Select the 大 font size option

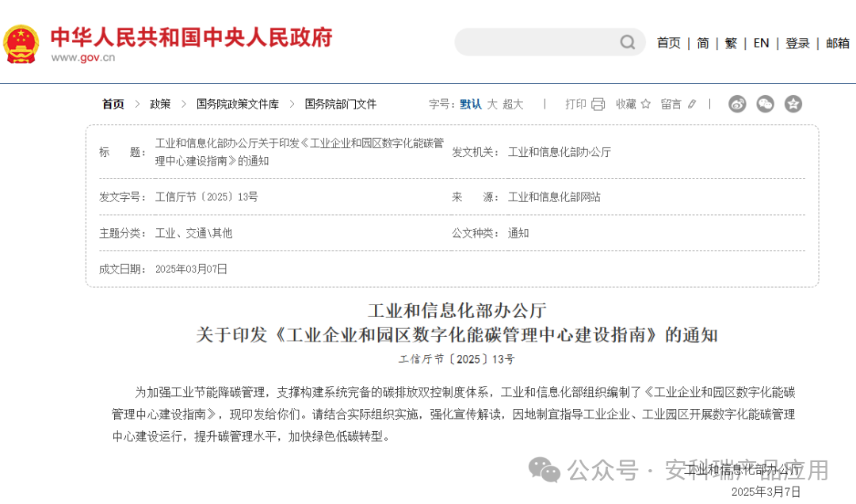(x=492, y=104)
